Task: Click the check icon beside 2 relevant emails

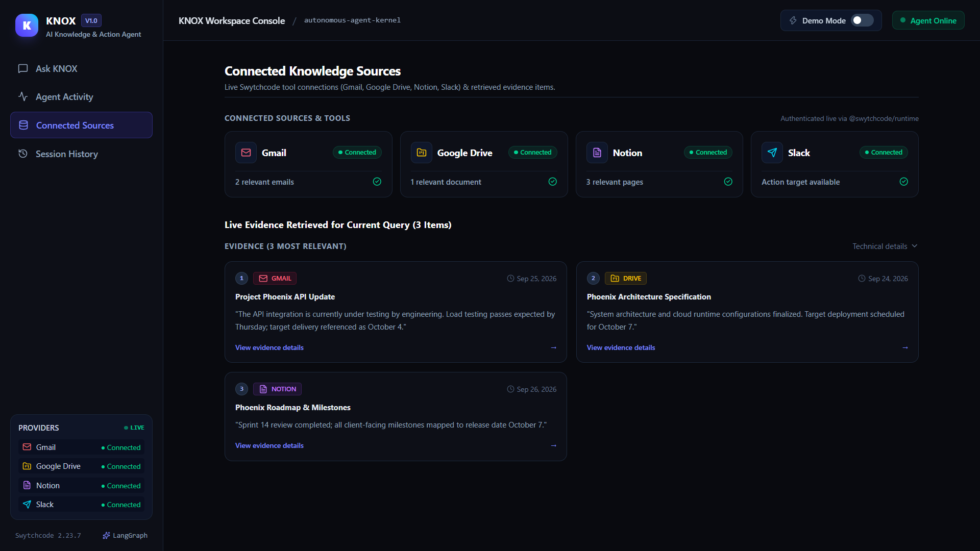Action: 377,182
